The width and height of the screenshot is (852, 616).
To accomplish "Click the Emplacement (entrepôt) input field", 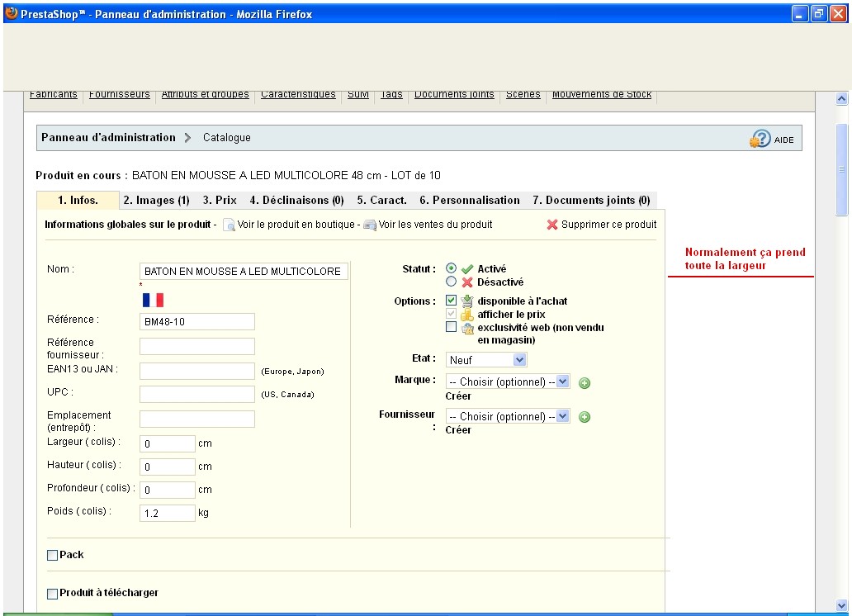I will pos(196,419).
